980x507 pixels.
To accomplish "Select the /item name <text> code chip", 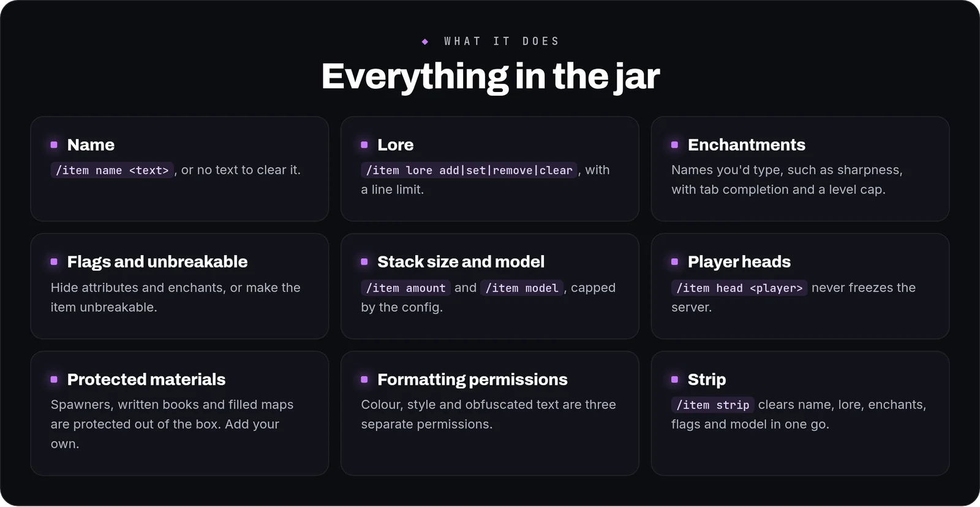I will click(112, 170).
